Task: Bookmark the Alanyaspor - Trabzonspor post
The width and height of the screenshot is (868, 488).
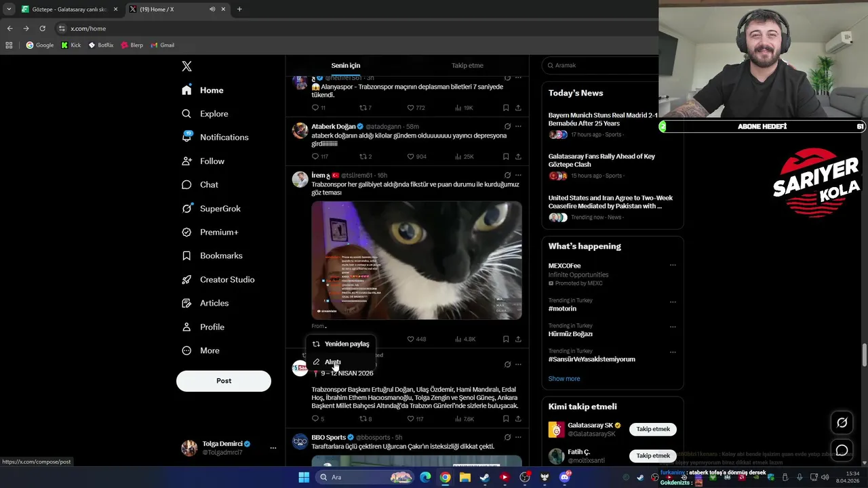Action: click(x=506, y=108)
